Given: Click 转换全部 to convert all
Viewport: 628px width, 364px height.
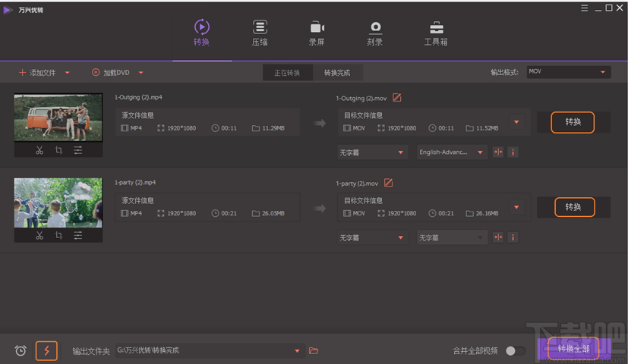Looking at the screenshot, I should (573, 348).
